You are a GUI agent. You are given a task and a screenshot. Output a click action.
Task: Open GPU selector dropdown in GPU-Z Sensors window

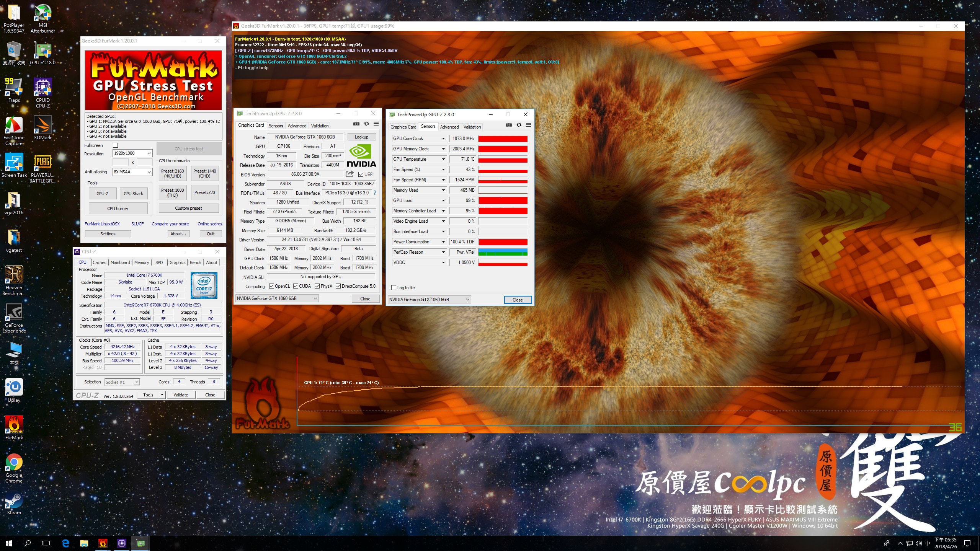click(x=429, y=300)
